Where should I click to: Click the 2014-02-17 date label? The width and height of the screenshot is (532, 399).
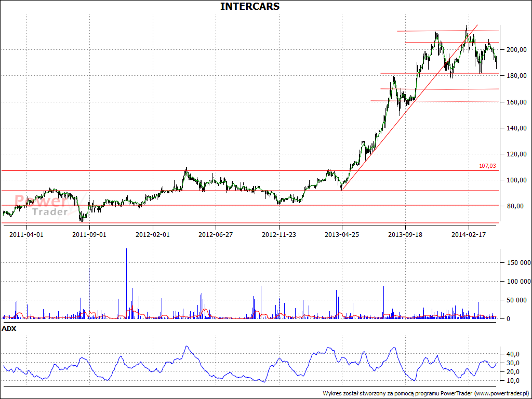pyautogui.click(x=469, y=234)
